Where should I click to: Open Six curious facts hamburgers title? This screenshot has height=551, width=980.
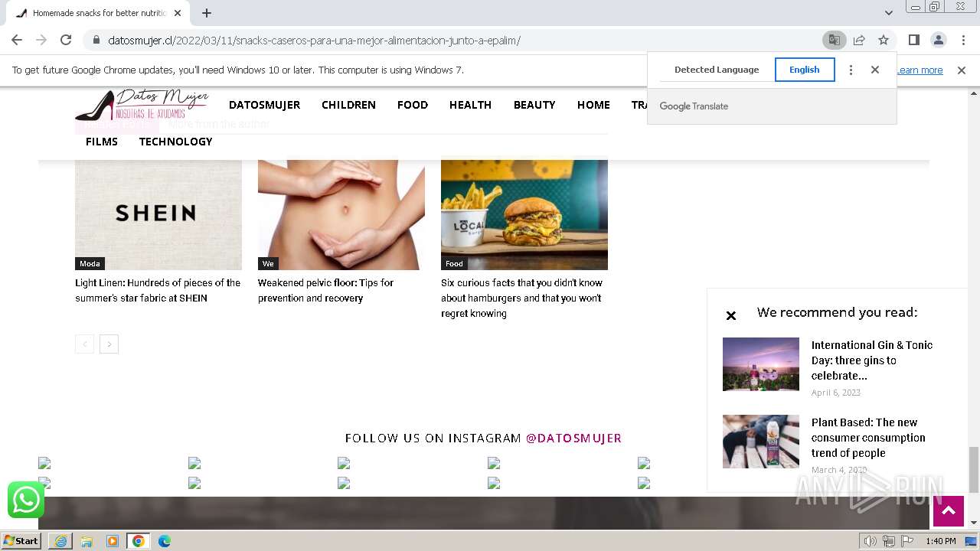[521, 298]
